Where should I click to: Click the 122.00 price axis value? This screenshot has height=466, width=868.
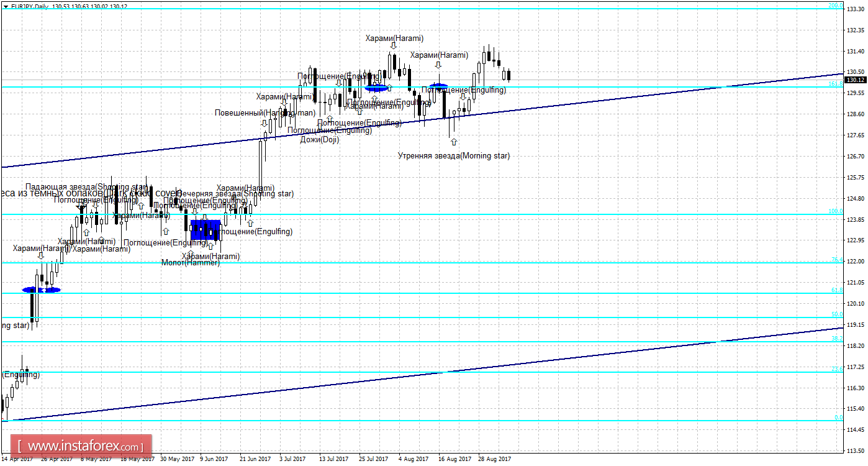point(856,262)
